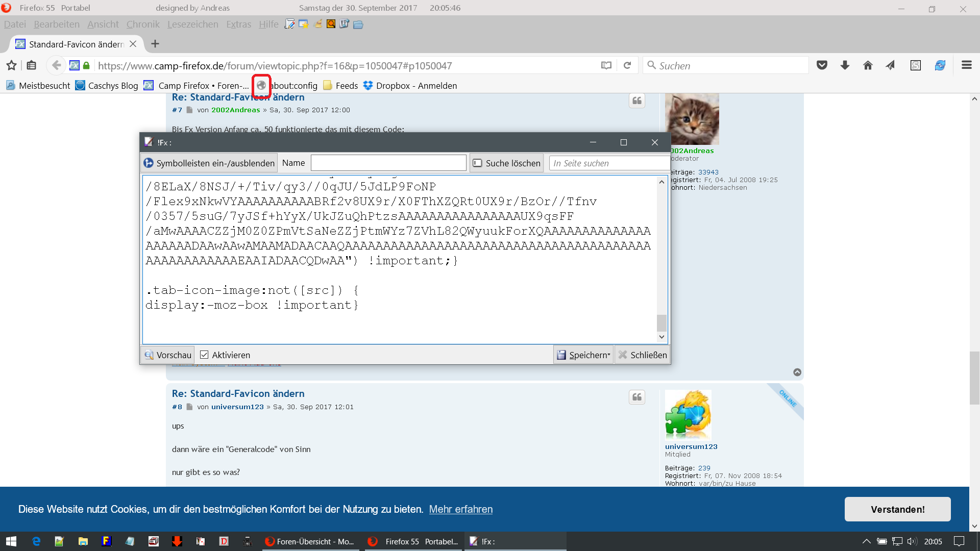Screen dimensions: 980x551
Task: Reload the current page
Action: [x=627, y=65]
